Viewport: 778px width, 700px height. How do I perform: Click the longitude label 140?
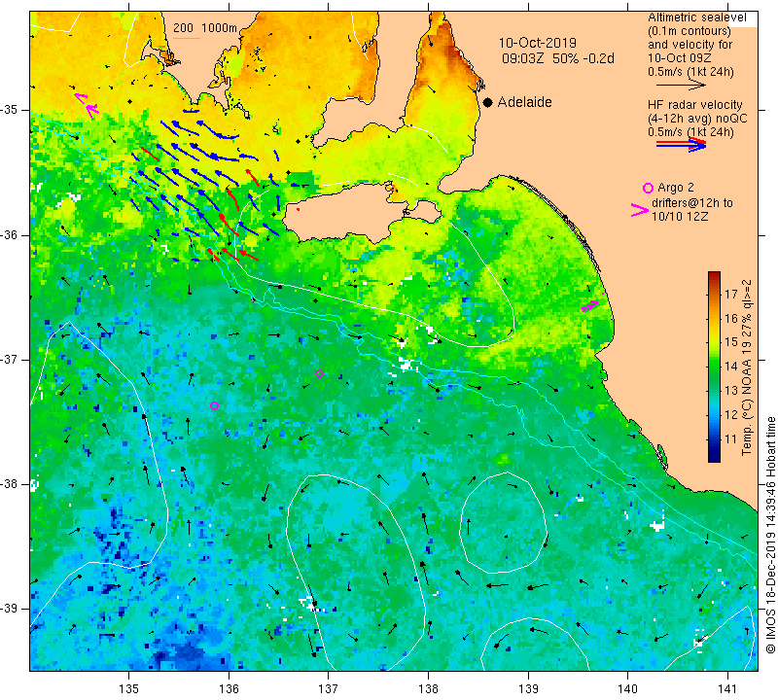point(628,688)
